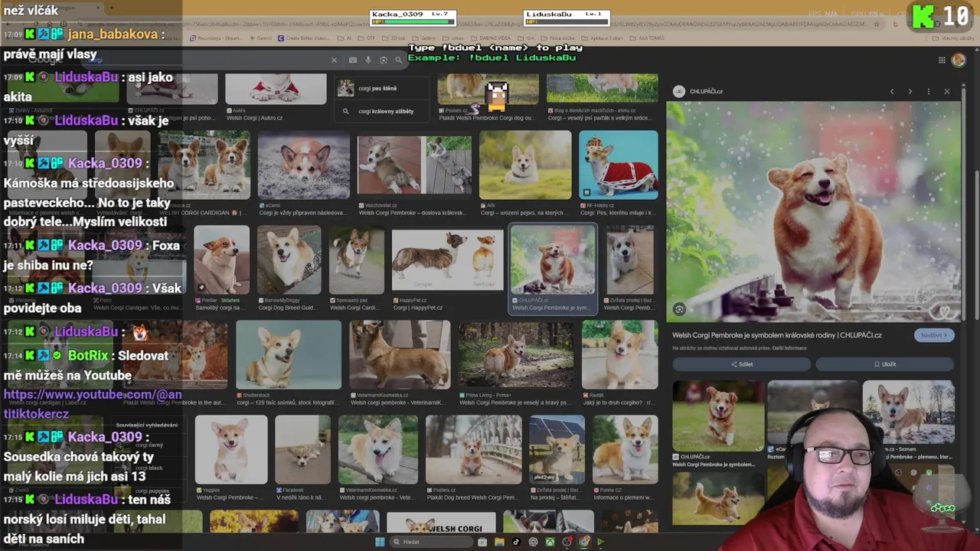Click Kacka_0309 health bar in overlay
Screen dimensions: 980x551
(x=413, y=22)
